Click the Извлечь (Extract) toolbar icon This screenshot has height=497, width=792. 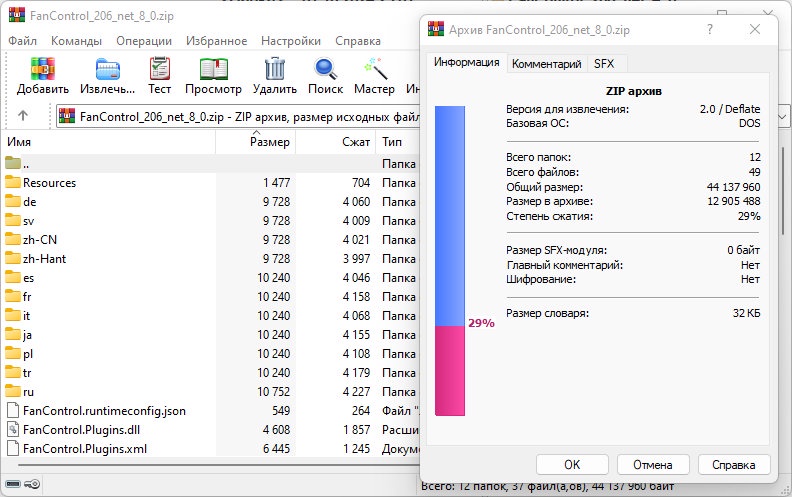click(x=107, y=70)
